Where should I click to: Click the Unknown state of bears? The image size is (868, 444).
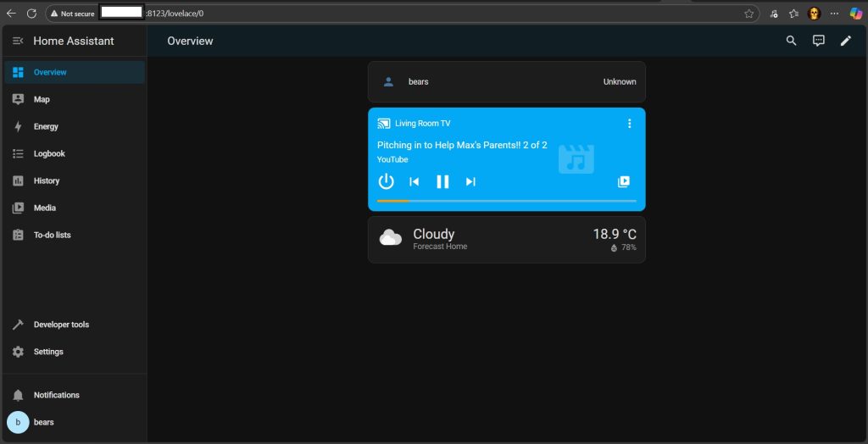click(620, 82)
